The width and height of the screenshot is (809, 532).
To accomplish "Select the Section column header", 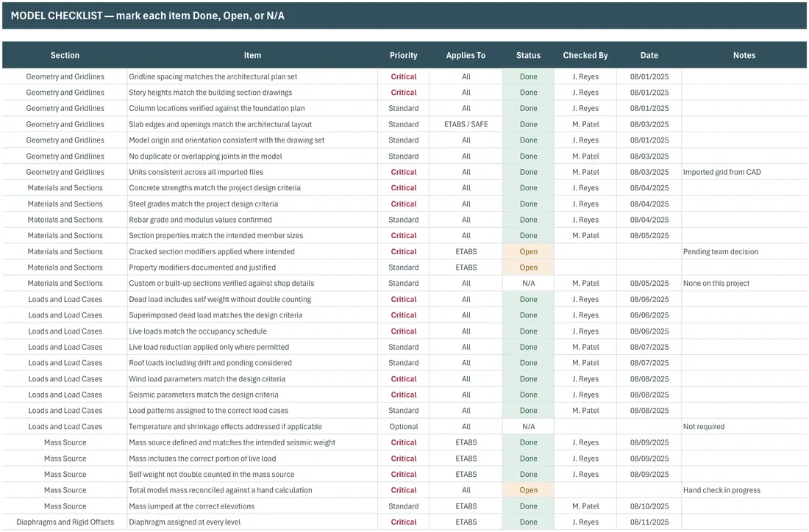I will pyautogui.click(x=65, y=55).
